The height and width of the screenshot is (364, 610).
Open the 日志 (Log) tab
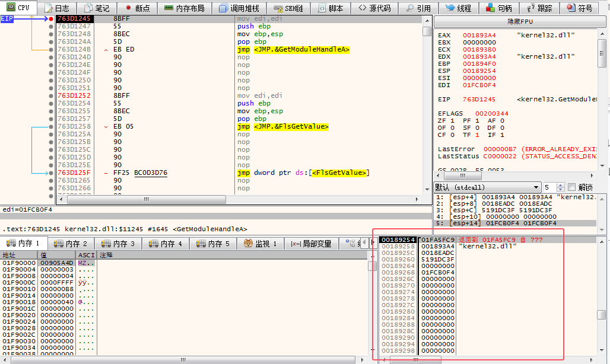[x=57, y=8]
